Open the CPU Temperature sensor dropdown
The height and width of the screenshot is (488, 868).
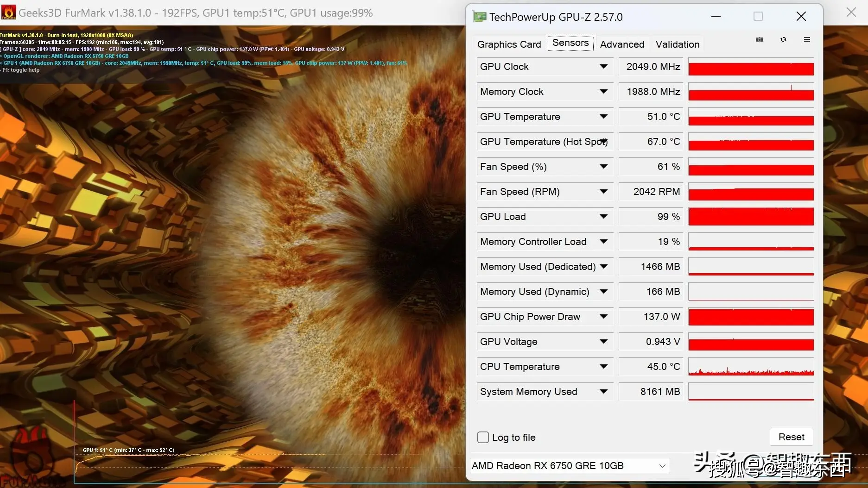pos(603,367)
